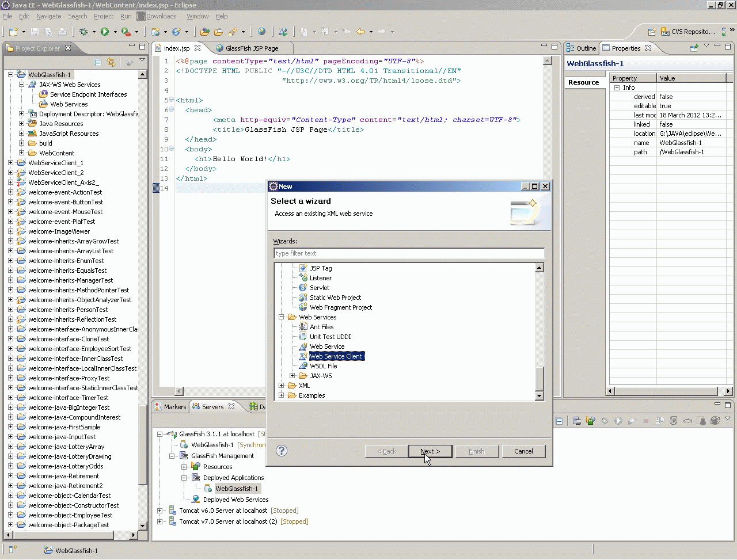Click the Next button in wizard
737x560 pixels.
tap(430, 451)
